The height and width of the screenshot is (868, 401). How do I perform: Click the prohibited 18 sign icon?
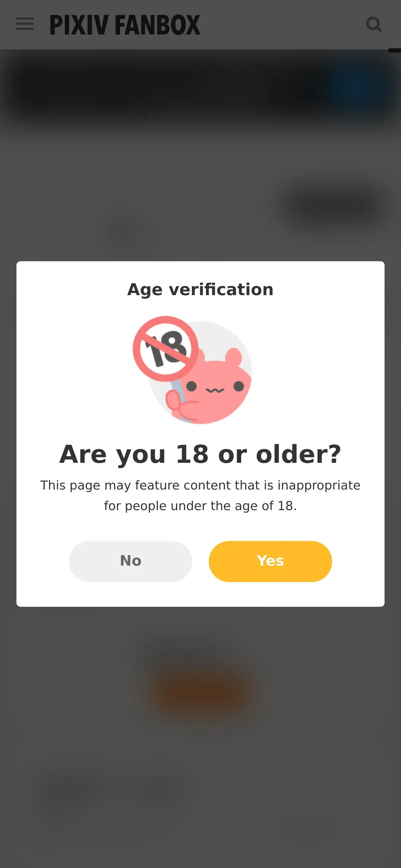(166, 348)
